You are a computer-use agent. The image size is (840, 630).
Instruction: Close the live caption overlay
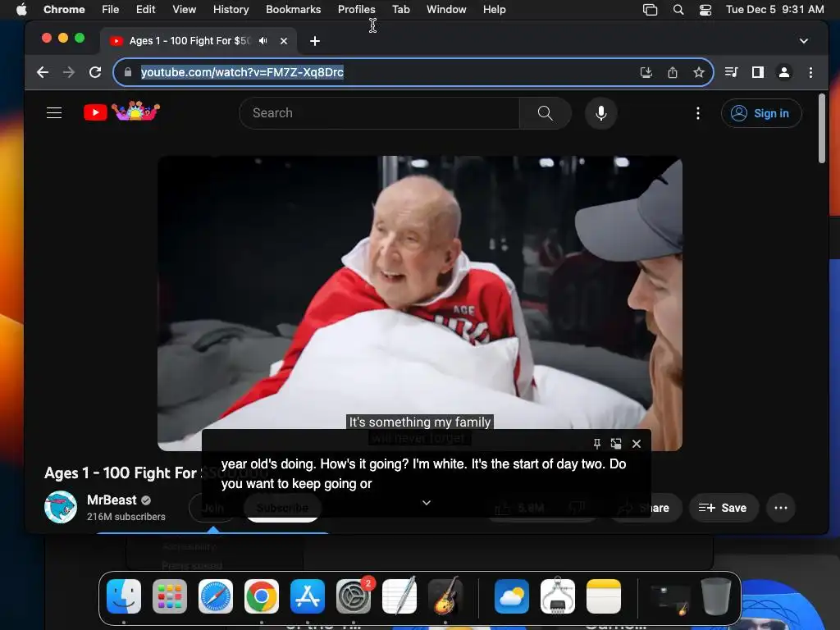(x=637, y=444)
